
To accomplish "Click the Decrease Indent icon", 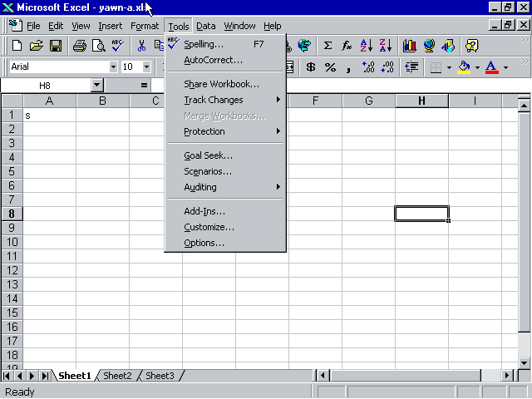I will coord(411,67).
